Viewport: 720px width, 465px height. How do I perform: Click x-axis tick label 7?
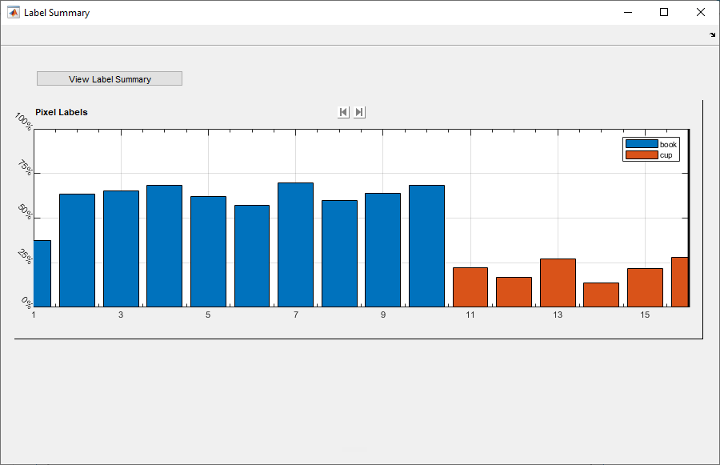pos(296,315)
